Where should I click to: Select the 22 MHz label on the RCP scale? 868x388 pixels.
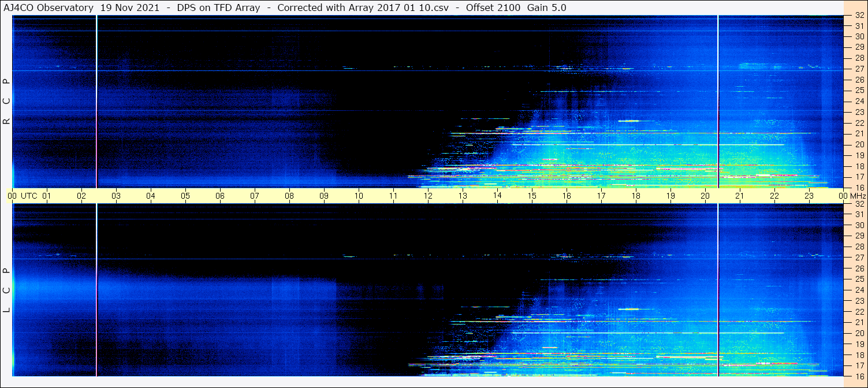pyautogui.click(x=859, y=123)
